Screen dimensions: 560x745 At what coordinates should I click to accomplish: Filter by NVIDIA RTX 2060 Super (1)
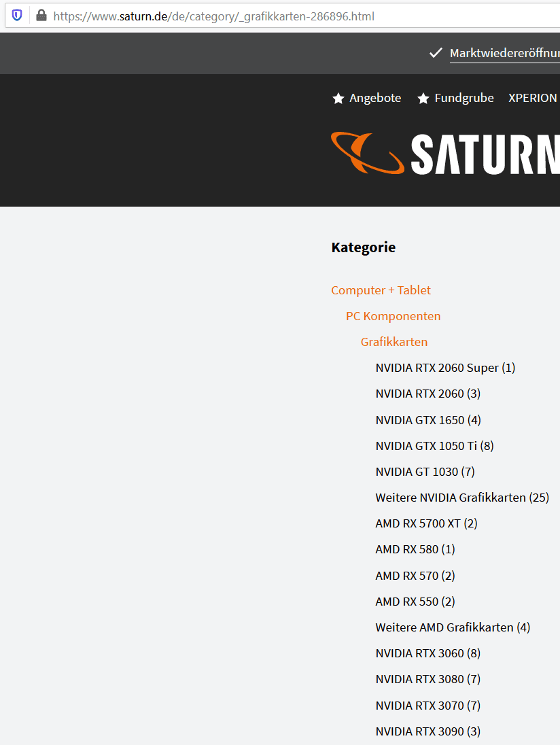[446, 368]
